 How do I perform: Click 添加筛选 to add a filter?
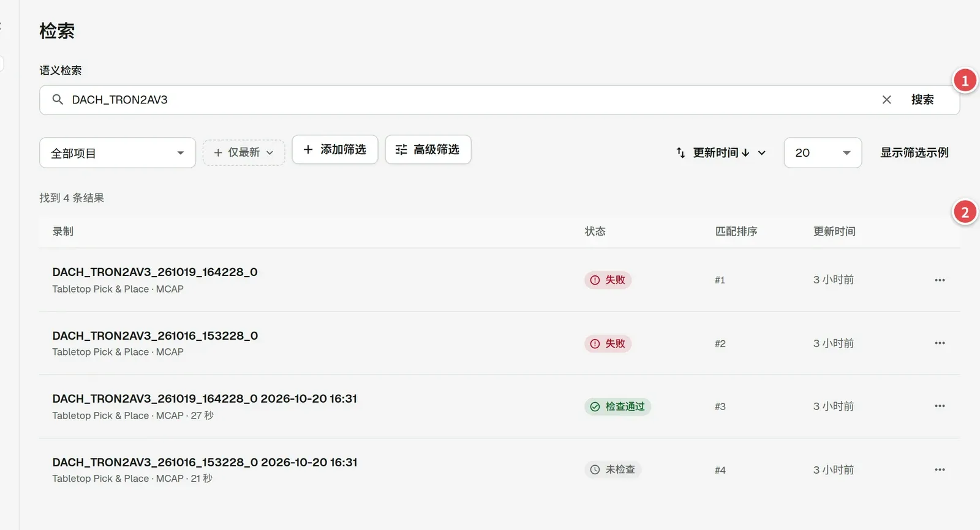tap(335, 149)
